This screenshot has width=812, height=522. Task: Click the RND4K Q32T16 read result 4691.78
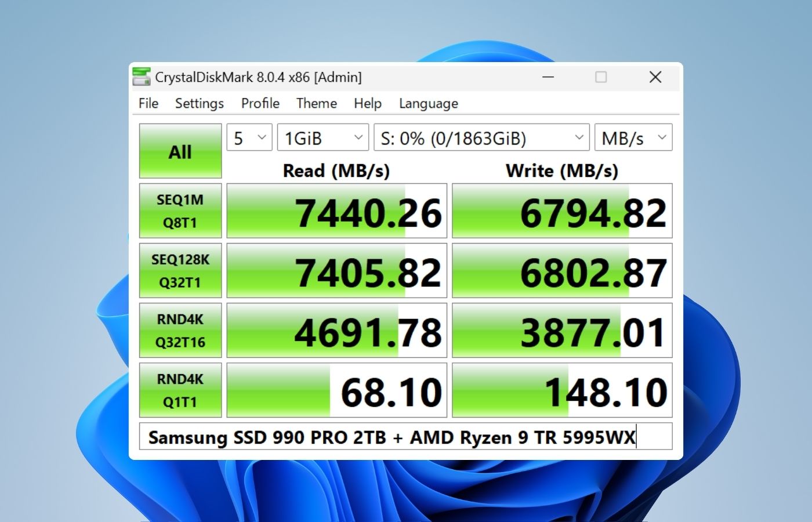[x=336, y=330]
